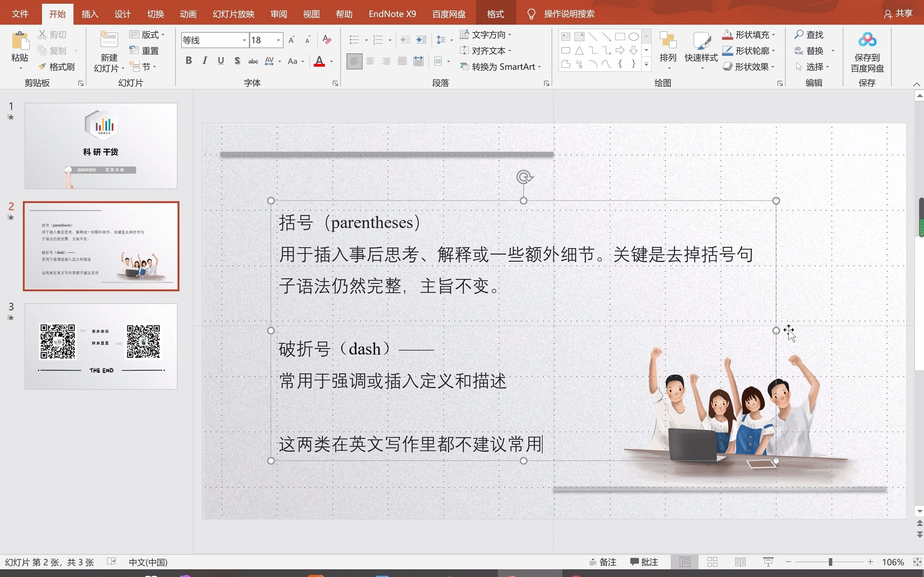The width and height of the screenshot is (924, 577).
Task: Switch to the 插入 ribbon tab
Action: coord(90,14)
